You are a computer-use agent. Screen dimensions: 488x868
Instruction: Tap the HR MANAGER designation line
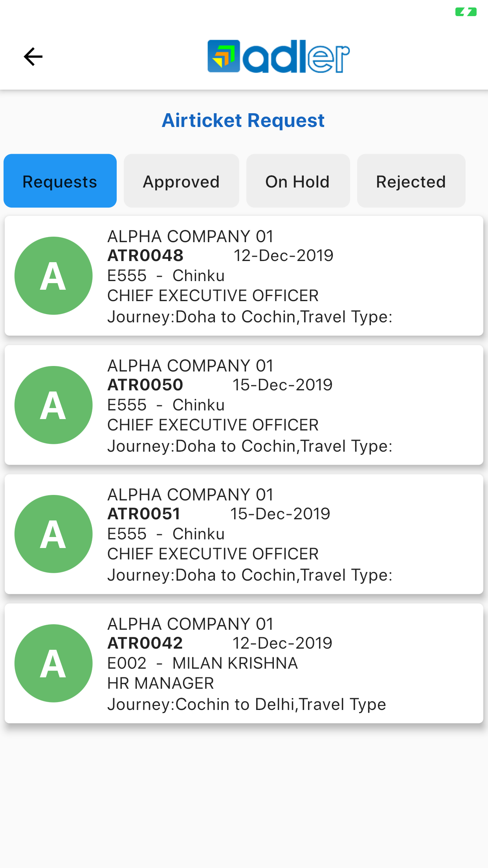(x=160, y=684)
